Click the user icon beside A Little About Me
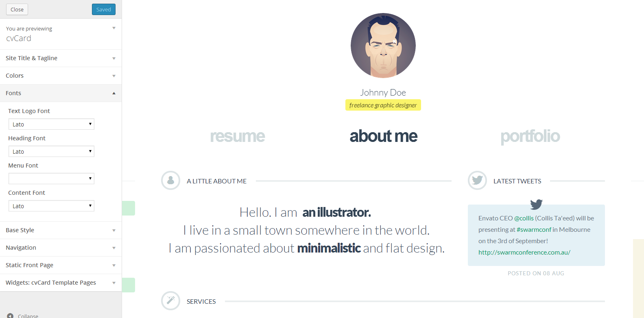 coord(171,181)
